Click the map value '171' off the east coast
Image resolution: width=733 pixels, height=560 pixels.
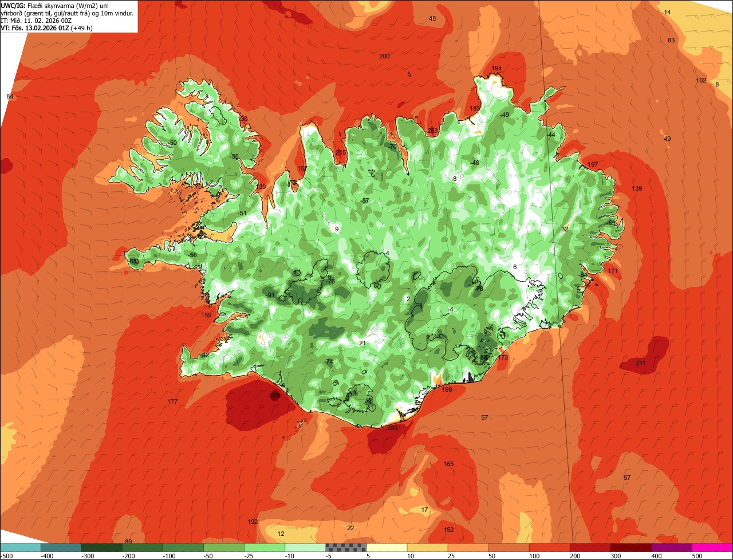[x=613, y=271]
